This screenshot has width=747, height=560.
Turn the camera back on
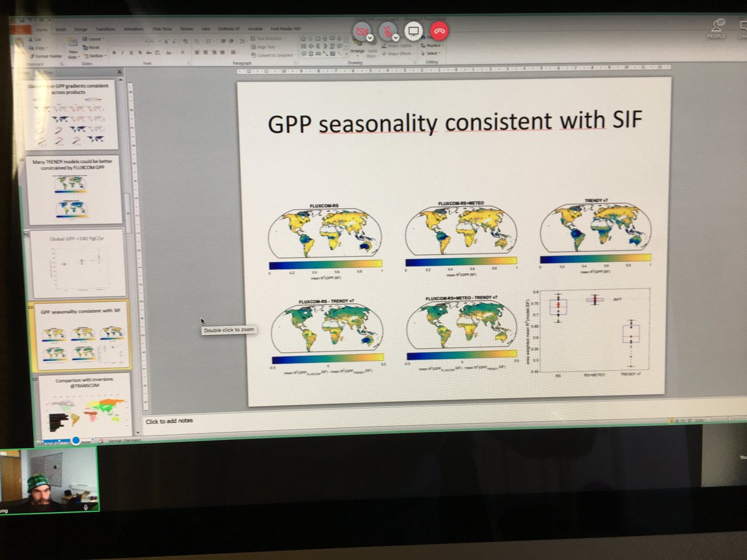point(362,31)
